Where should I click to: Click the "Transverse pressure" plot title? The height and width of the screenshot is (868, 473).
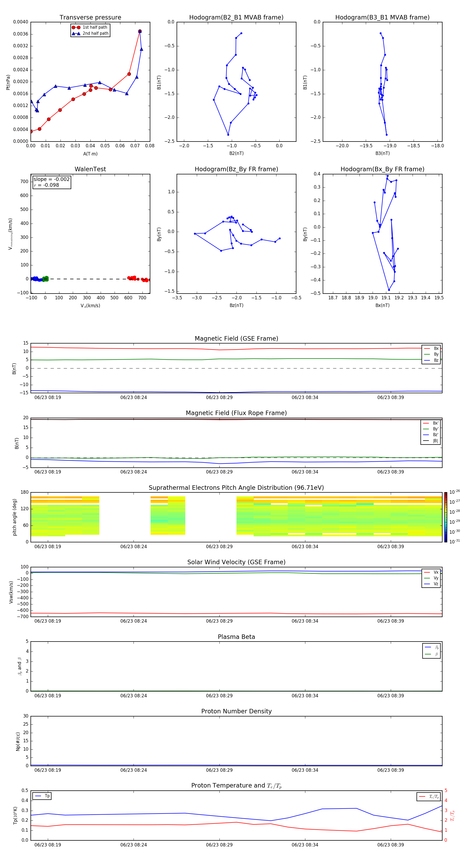90,18
